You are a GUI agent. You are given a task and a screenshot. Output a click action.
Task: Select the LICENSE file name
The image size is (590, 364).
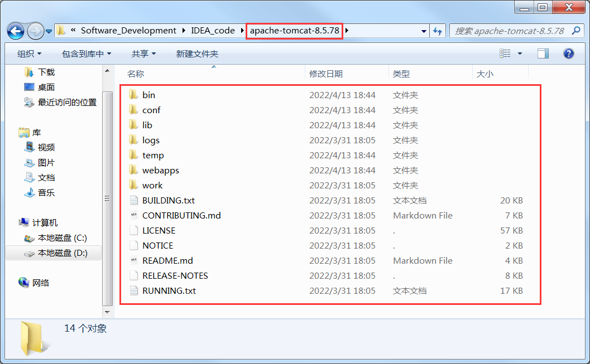point(159,230)
